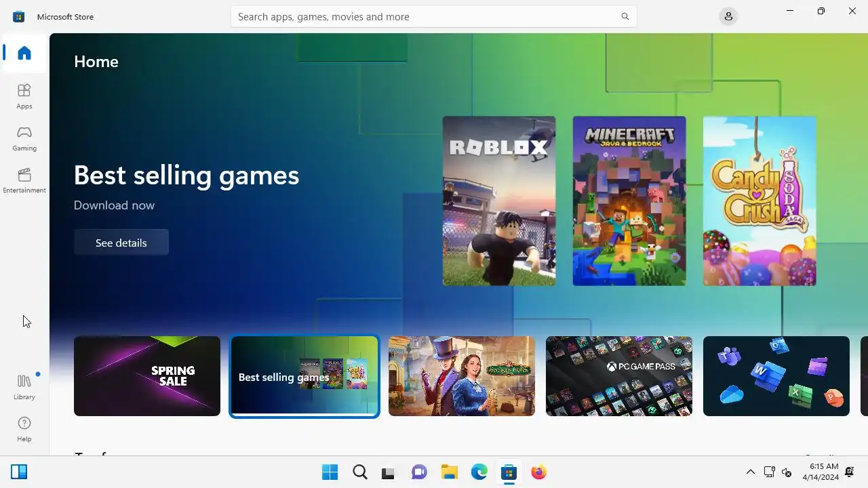868x488 pixels.
Task: Show hidden system tray icons
Action: tap(751, 472)
